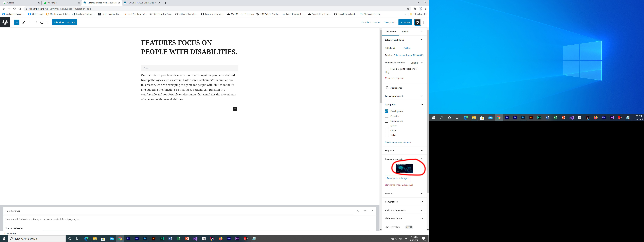Switch to the Bloque tab
This screenshot has height=242, width=644.
[405, 32]
